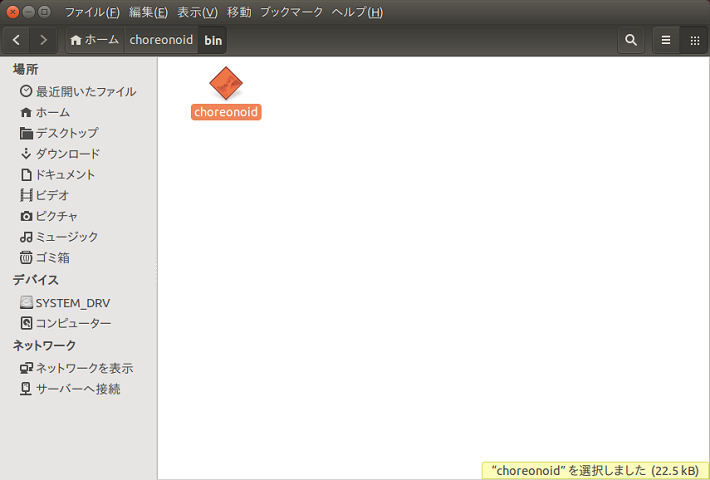Viewport: 710px width, 480px height.
Task: Open the 編集 menu
Action: (x=149, y=12)
